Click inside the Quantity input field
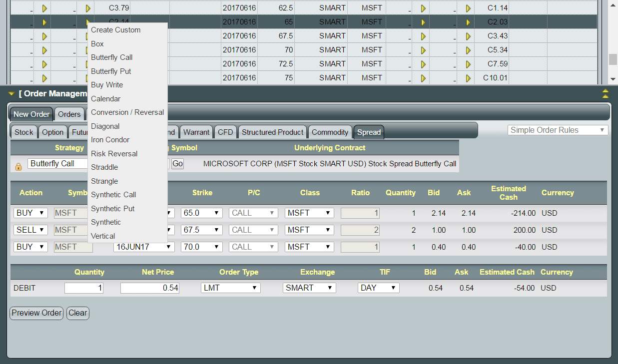 tap(83, 288)
